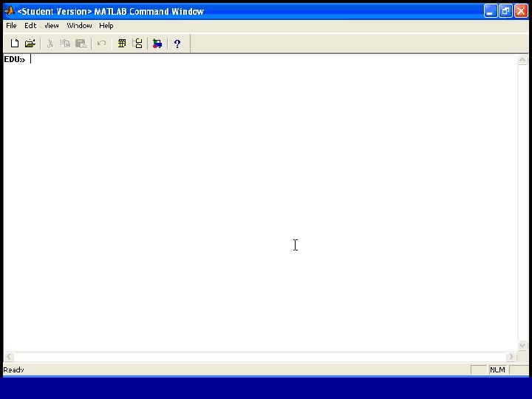Click the Paste toolbar icon
This screenshot has width=532, height=399.
[x=81, y=44]
